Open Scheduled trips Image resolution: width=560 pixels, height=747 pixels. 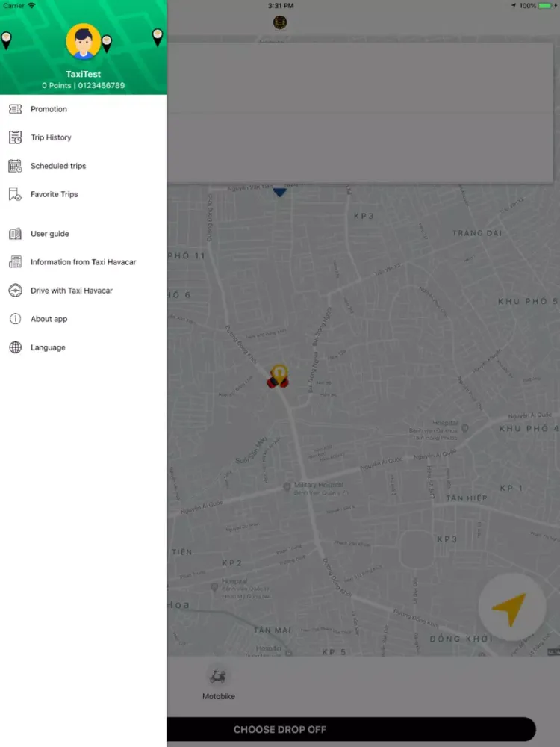[x=84, y=166]
